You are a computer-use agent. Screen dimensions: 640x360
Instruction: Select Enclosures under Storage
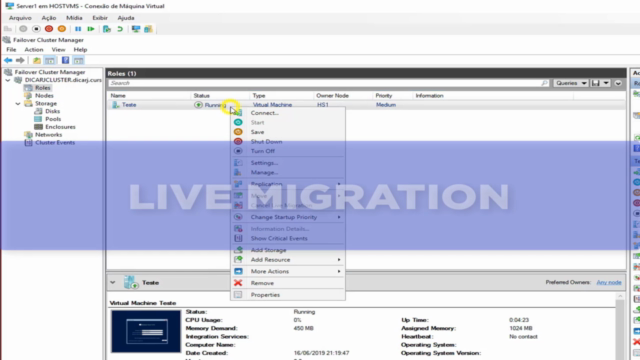pyautogui.click(x=60, y=127)
